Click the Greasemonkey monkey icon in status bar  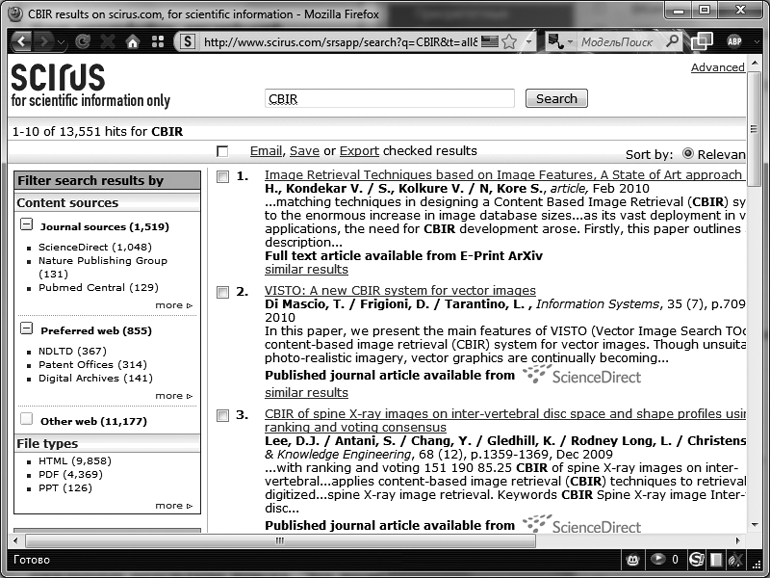pos(633,559)
